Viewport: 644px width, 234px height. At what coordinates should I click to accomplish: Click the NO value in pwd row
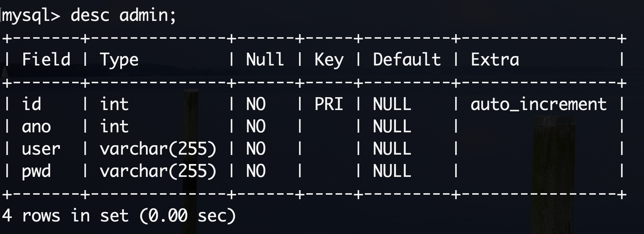256,171
